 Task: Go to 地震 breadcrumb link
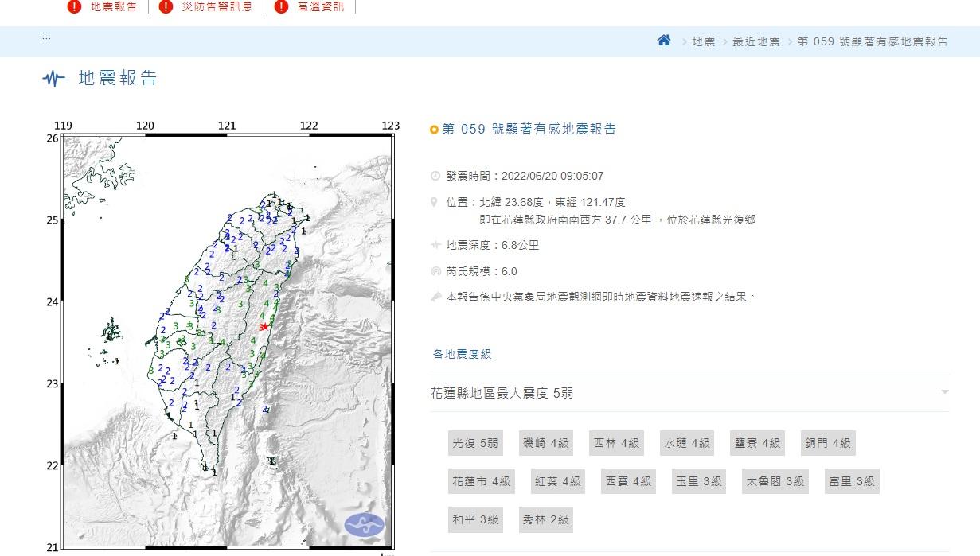point(703,41)
